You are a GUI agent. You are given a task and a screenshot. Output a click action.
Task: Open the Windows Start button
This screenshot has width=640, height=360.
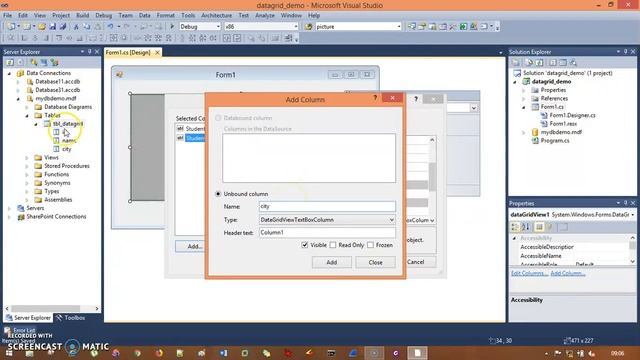tap(9, 353)
